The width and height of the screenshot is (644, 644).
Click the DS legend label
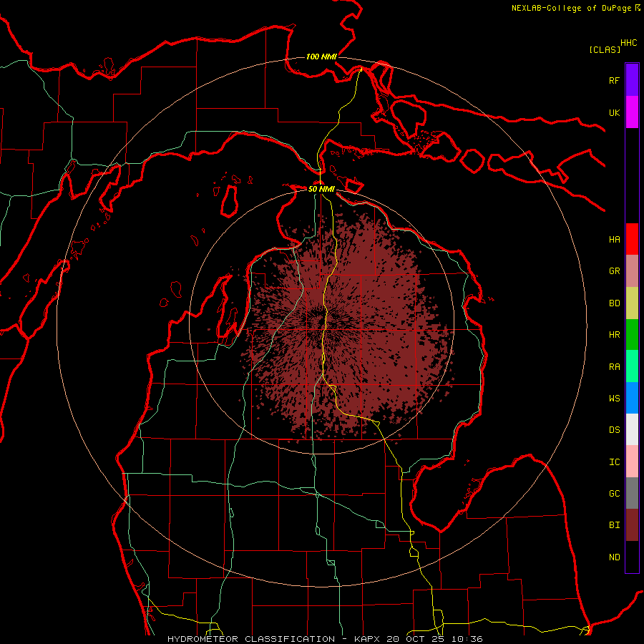(x=615, y=430)
